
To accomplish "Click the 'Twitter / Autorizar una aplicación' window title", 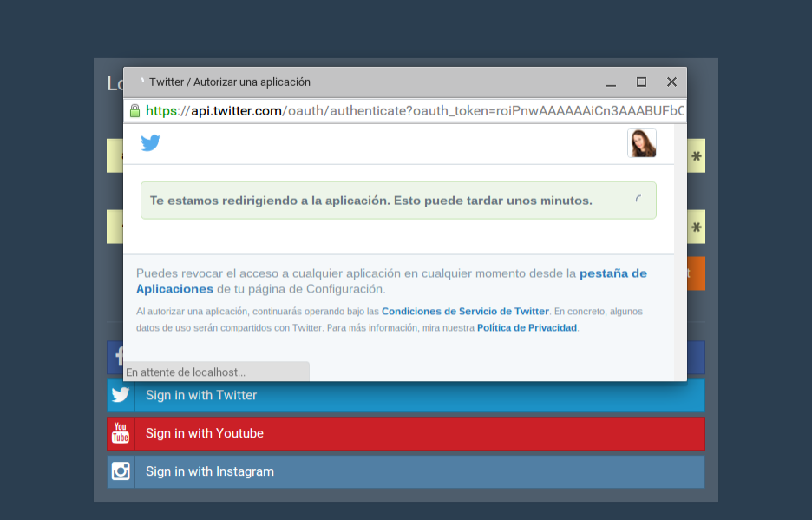I will pos(229,82).
